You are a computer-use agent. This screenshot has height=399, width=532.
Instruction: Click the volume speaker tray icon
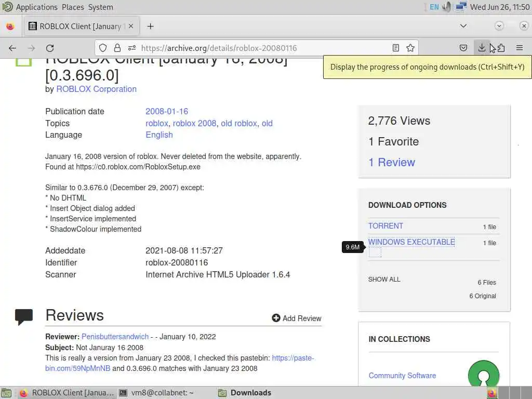pos(447,7)
